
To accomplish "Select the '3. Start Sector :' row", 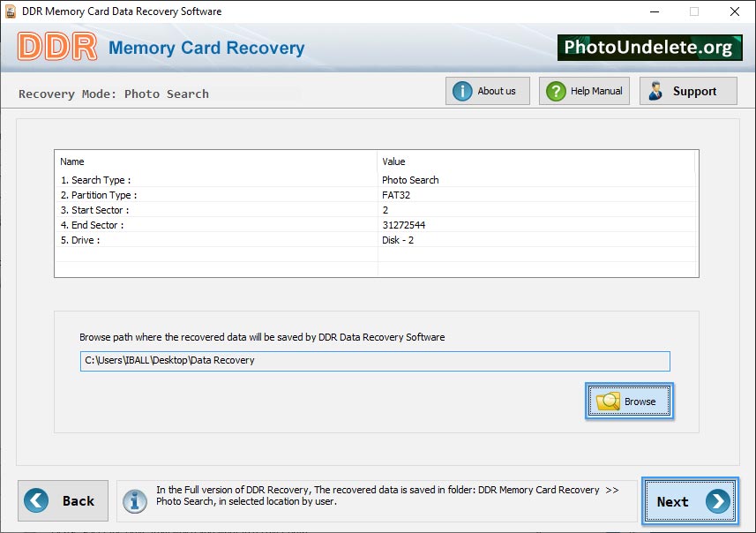I will [376, 210].
